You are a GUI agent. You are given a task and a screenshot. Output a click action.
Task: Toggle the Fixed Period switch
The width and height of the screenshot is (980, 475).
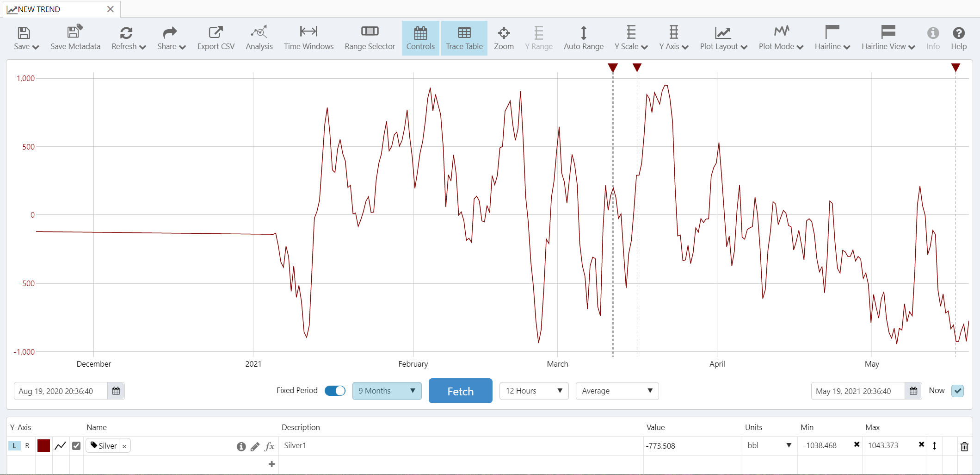[335, 391]
